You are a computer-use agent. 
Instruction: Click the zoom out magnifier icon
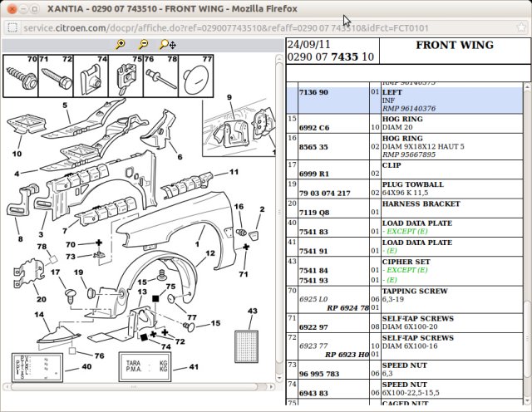(x=144, y=44)
